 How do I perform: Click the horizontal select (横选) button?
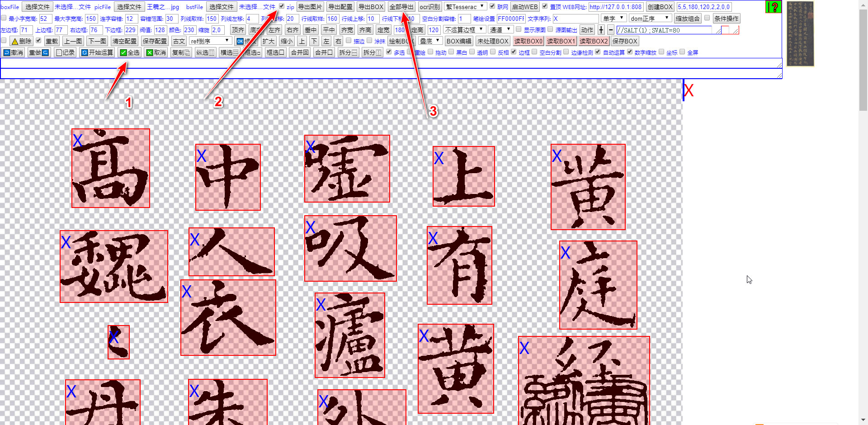(229, 52)
